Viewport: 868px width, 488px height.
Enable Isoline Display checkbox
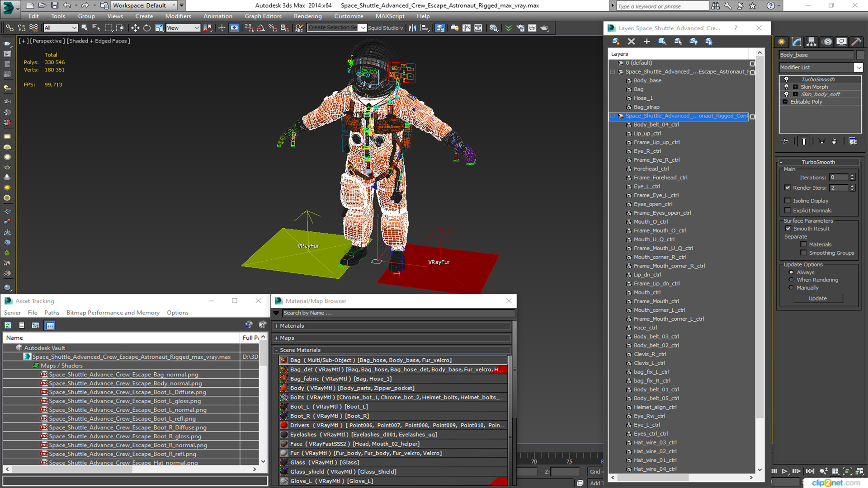pyautogui.click(x=788, y=201)
